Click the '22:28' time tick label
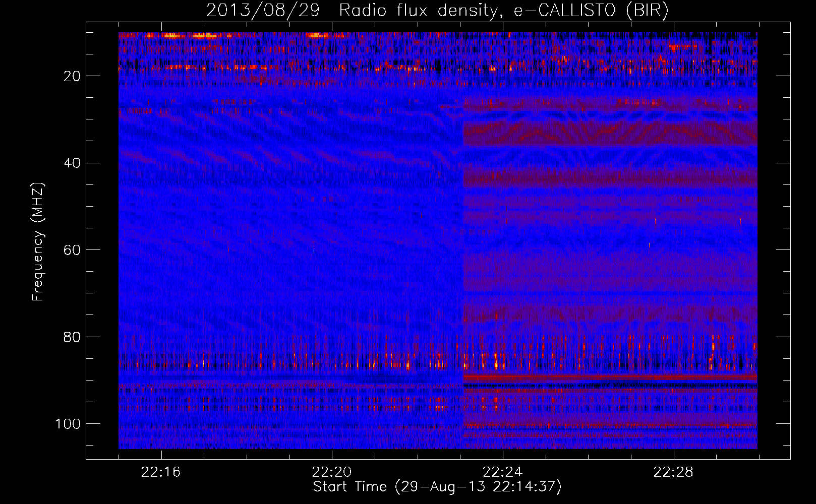816x504 pixels. pyautogui.click(x=673, y=472)
